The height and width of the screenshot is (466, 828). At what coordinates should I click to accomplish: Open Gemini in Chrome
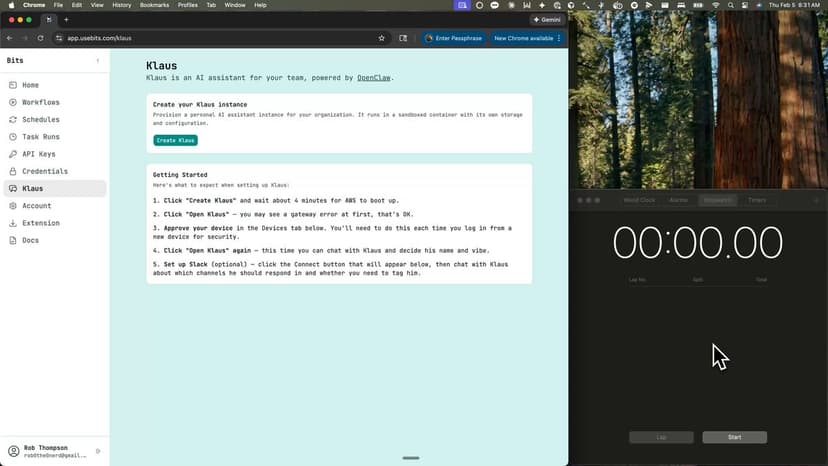click(547, 20)
